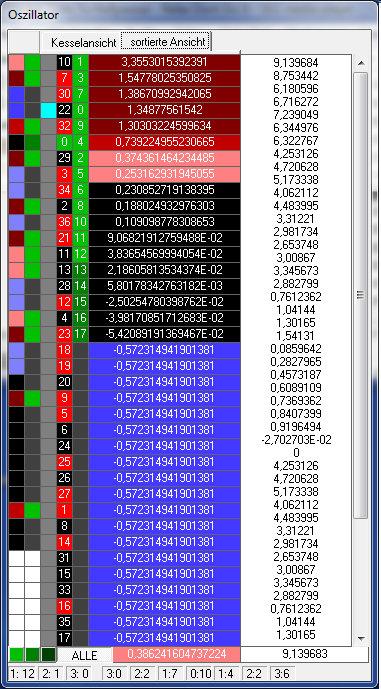Click the bottom field showing 9,139683
Screen dimensions: 381x689
tap(305, 654)
